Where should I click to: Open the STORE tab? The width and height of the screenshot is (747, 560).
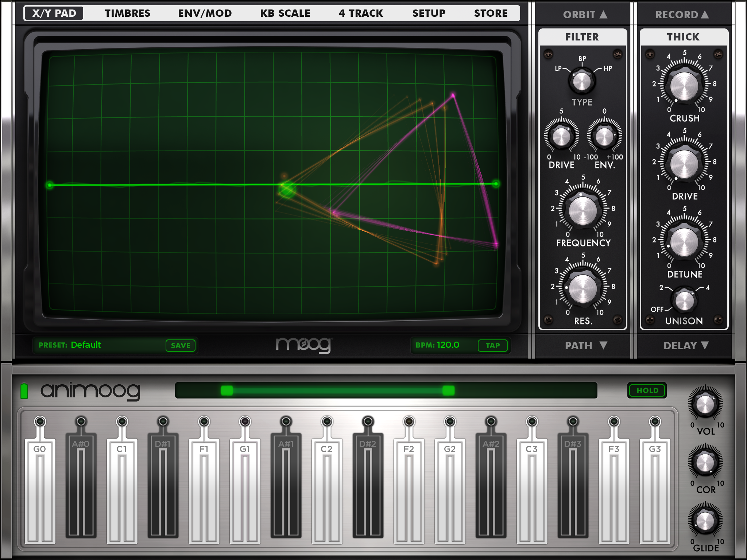pos(491,13)
